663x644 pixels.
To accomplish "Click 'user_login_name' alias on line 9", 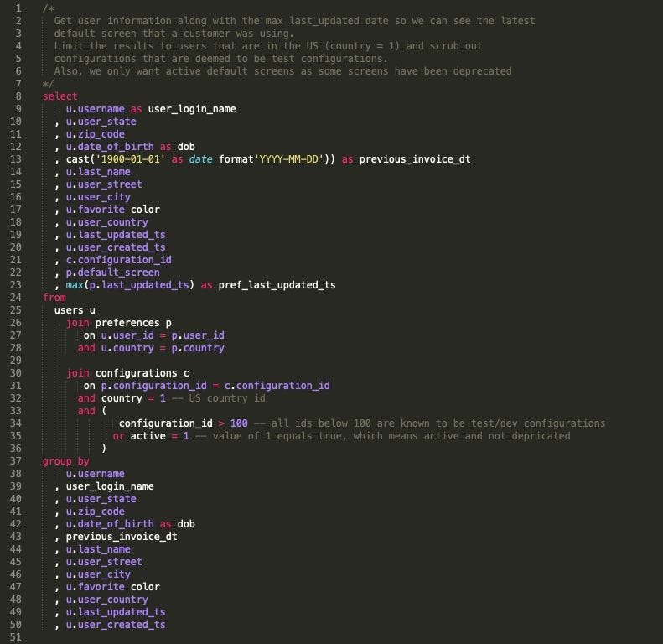I will (192, 109).
